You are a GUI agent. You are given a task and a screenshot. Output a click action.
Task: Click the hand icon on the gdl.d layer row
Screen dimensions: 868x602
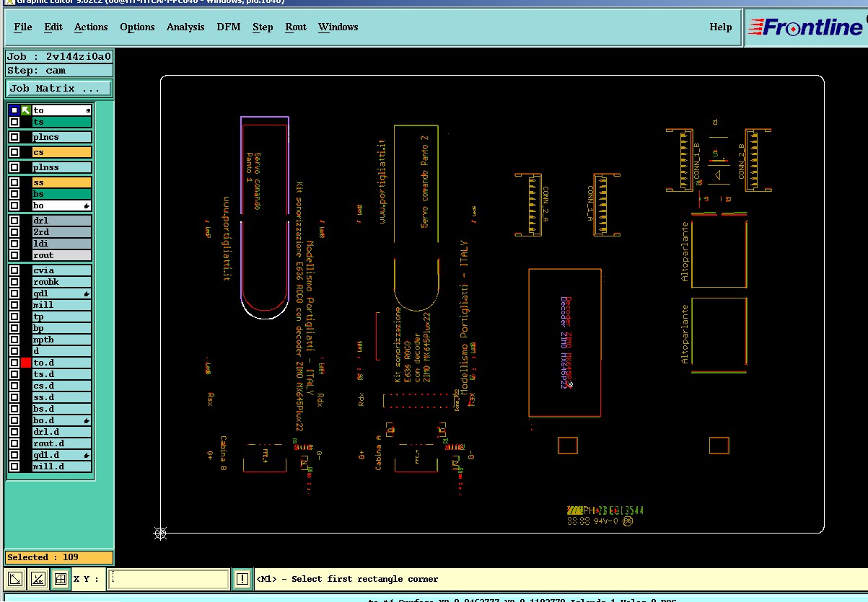pos(87,455)
